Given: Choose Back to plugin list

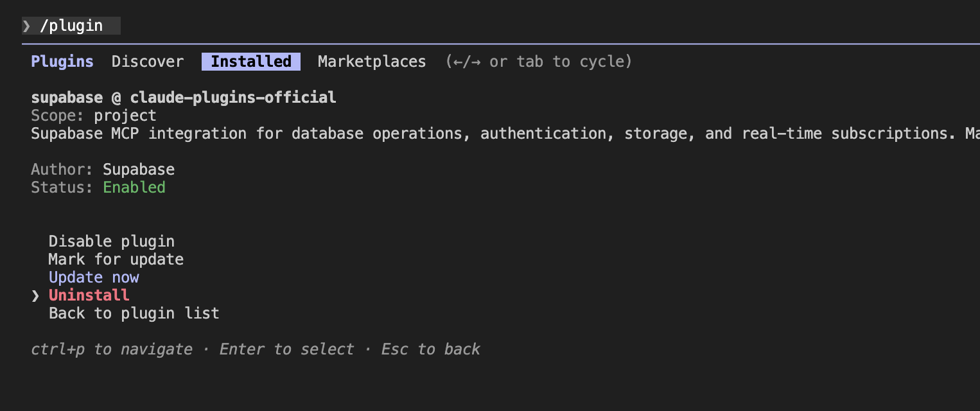Looking at the screenshot, I should [x=134, y=313].
